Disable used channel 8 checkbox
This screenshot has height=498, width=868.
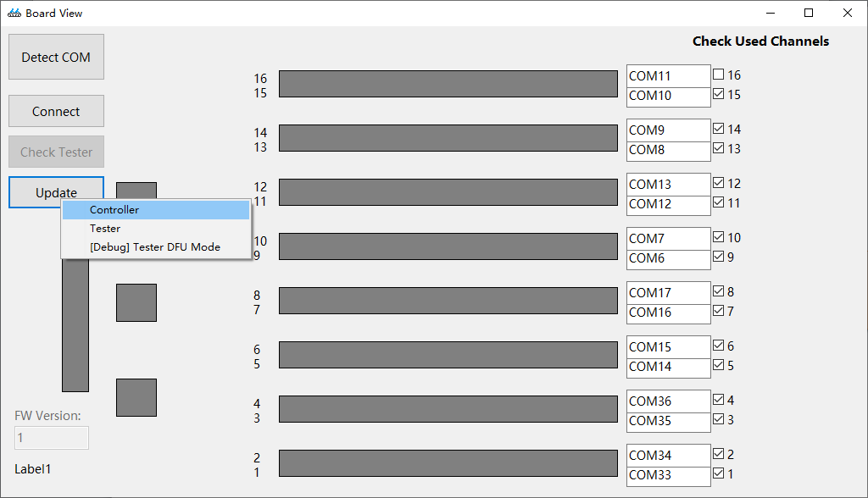point(719,291)
